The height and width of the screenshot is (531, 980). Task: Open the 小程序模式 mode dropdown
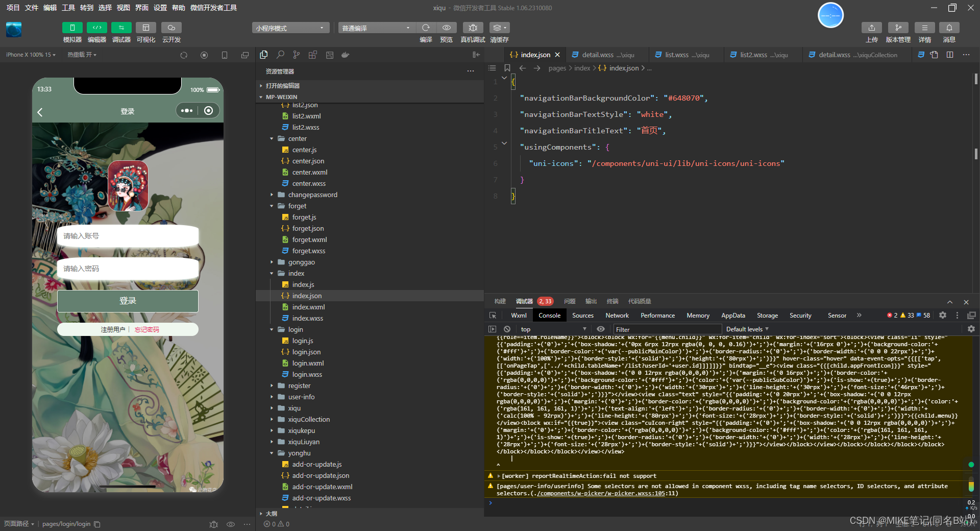pos(290,28)
